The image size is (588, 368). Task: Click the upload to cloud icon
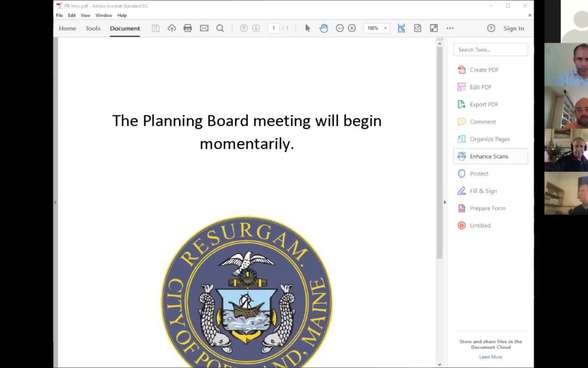tap(171, 28)
